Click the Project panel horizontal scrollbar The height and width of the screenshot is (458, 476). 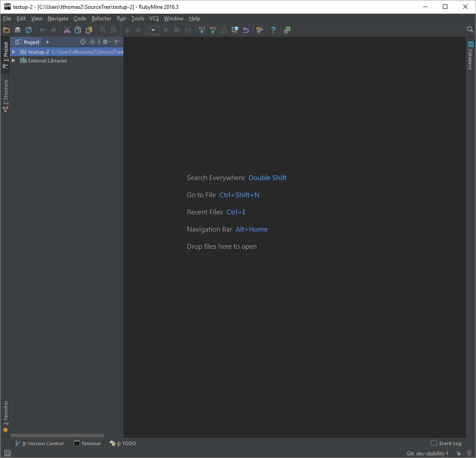click(57, 436)
